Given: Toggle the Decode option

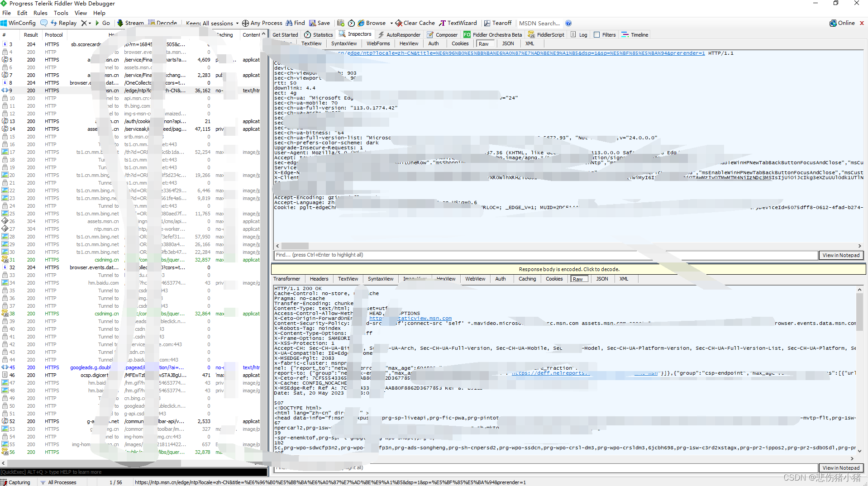Looking at the screenshot, I should coord(162,23).
